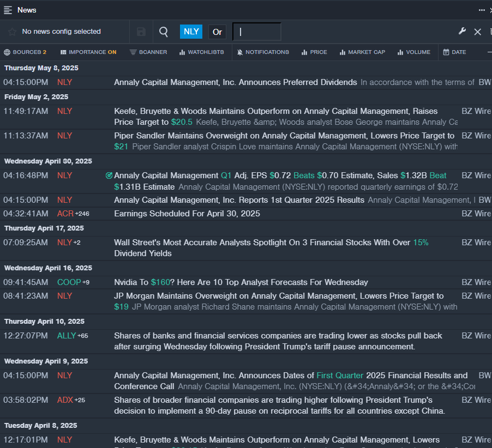This screenshot has height=448, width=492.
Task: Click the ADX ticker symbol
Action: click(65, 399)
